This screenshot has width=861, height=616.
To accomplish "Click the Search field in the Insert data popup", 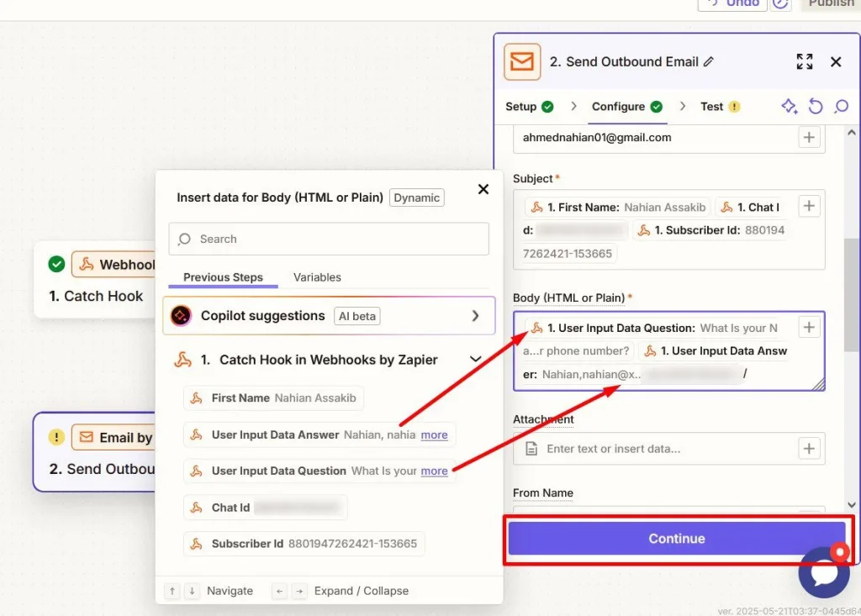I will pos(329,239).
